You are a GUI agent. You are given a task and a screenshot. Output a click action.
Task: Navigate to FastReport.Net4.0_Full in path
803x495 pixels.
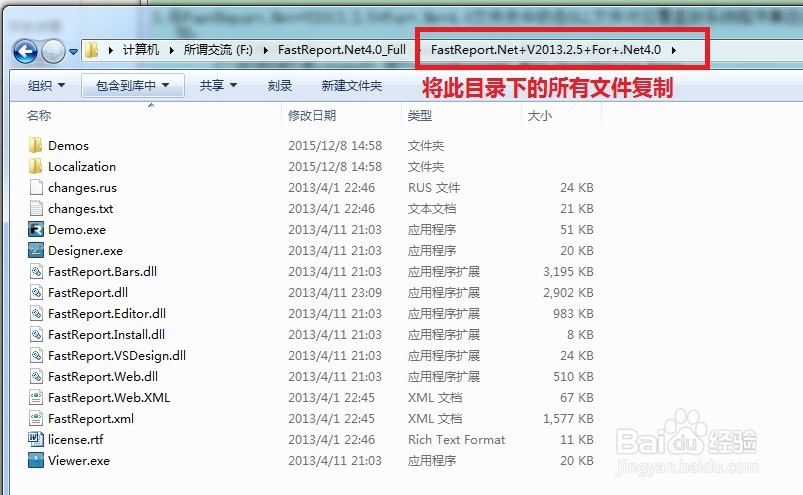pyautogui.click(x=342, y=50)
